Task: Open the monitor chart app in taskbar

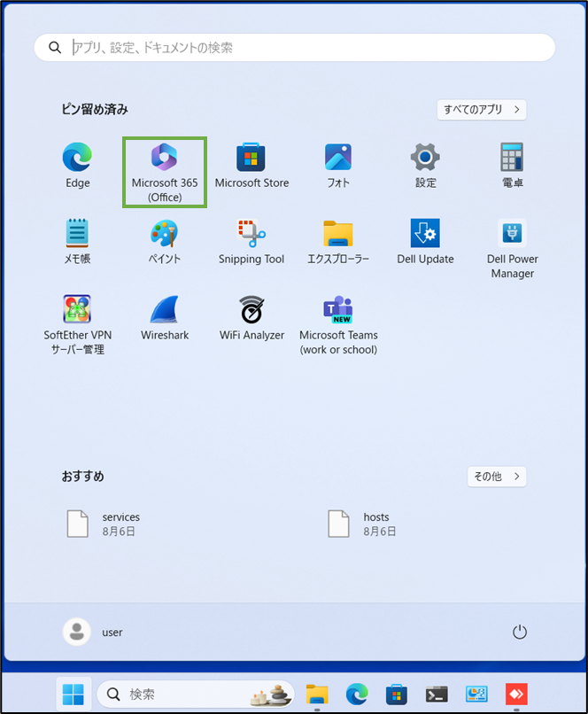Action: point(476,694)
